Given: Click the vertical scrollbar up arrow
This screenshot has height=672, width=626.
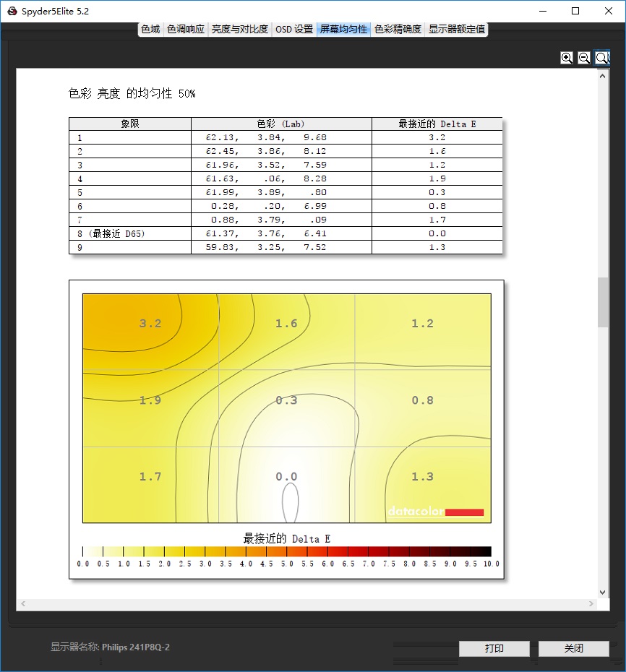Looking at the screenshot, I should (x=602, y=77).
